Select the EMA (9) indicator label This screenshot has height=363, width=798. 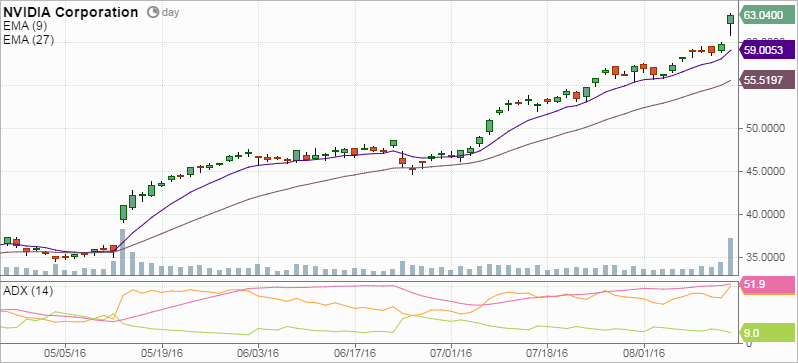(x=25, y=27)
